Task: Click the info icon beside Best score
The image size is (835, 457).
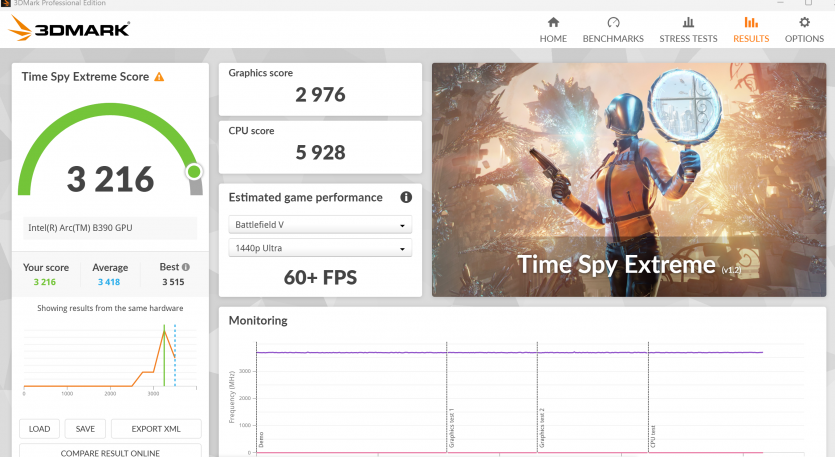Action: [x=186, y=268]
